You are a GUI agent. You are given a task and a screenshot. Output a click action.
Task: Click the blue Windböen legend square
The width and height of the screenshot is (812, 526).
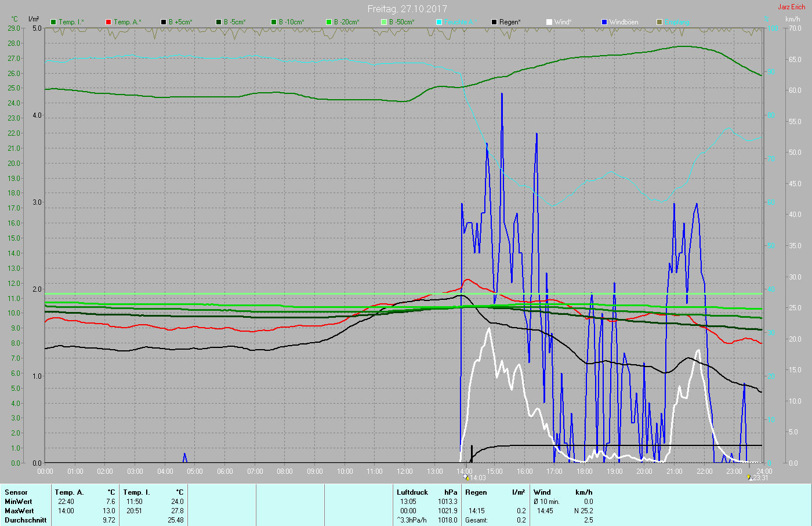[x=604, y=22]
